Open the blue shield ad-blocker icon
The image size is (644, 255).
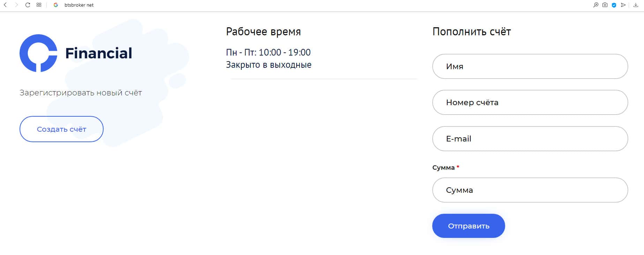(614, 5)
